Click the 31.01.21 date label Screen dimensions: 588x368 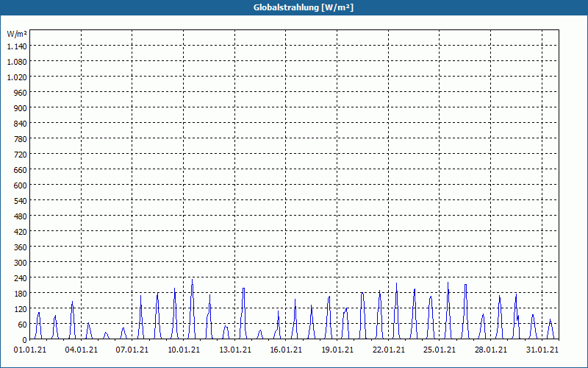click(542, 350)
